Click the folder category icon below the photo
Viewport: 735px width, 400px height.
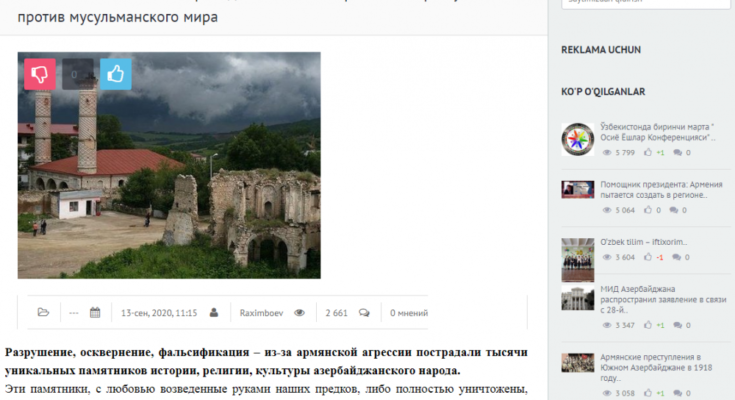[x=43, y=312]
